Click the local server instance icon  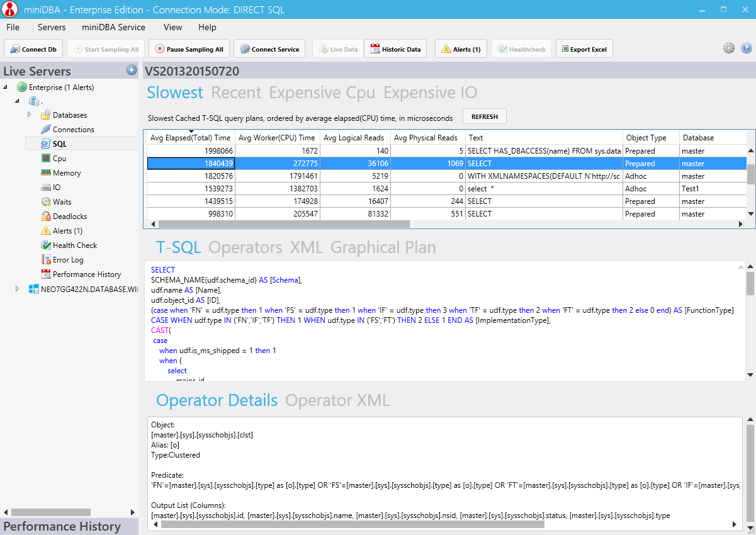tap(33, 101)
